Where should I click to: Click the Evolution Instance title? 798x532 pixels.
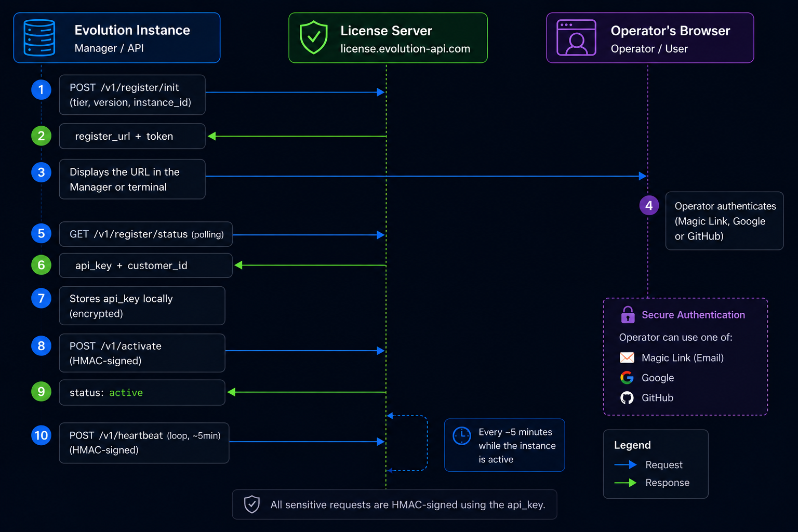132,30
